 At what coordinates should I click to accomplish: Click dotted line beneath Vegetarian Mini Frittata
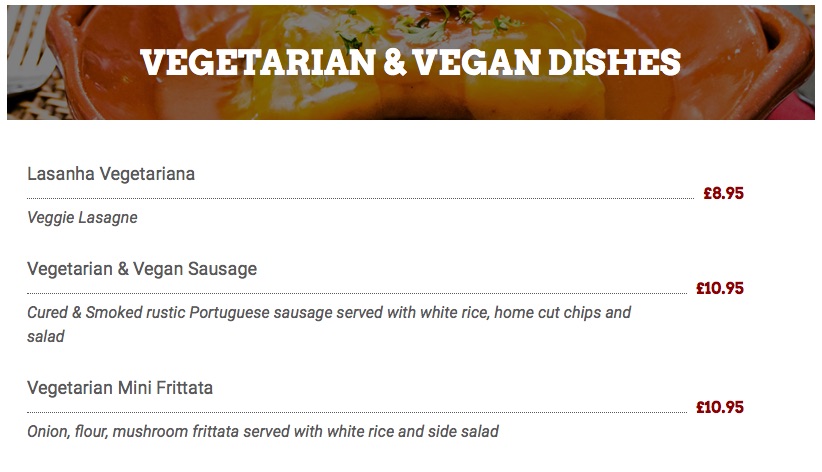[360, 413]
